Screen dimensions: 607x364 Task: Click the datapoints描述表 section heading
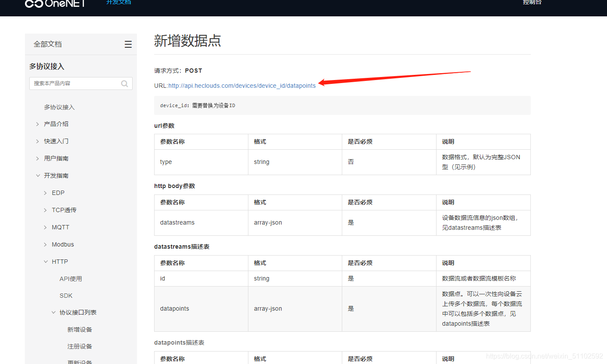tap(179, 342)
